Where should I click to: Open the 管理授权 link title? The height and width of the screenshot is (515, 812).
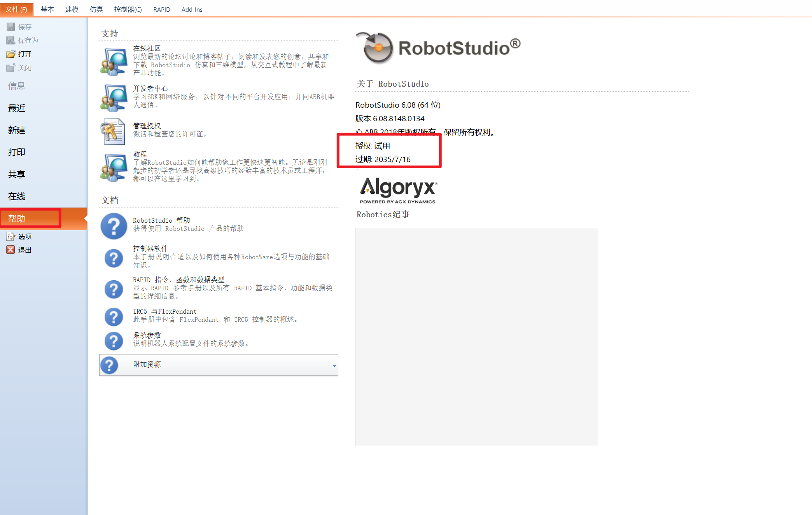[x=147, y=126]
